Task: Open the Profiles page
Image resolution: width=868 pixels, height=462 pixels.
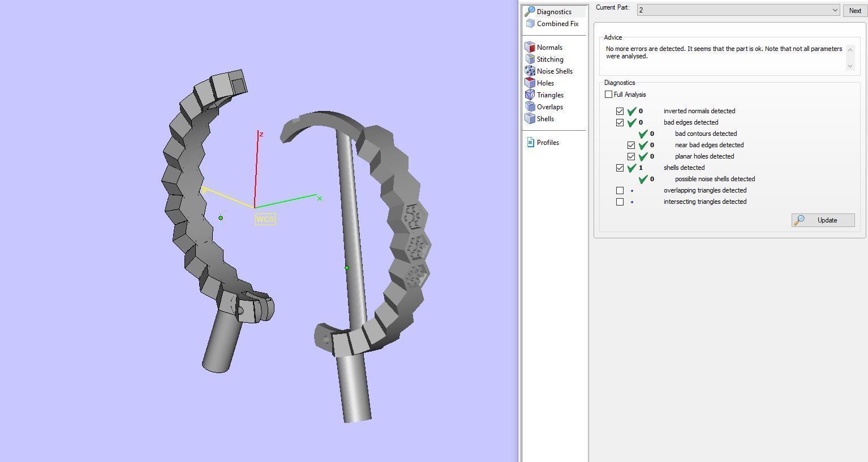Action: pos(542,143)
